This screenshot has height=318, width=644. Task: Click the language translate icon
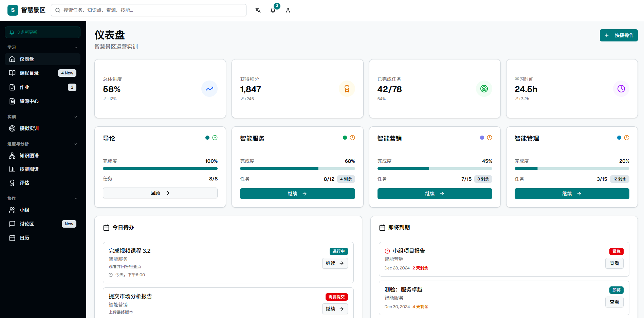(x=258, y=10)
